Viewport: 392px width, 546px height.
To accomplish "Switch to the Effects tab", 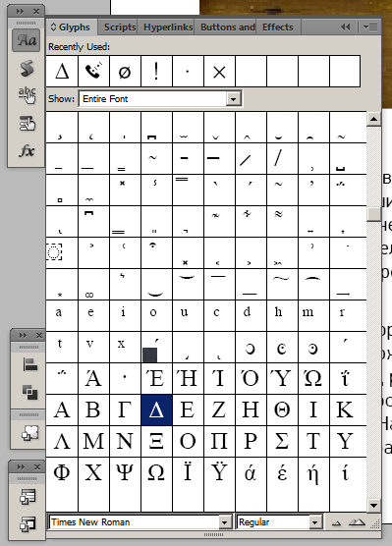I will coord(278,27).
